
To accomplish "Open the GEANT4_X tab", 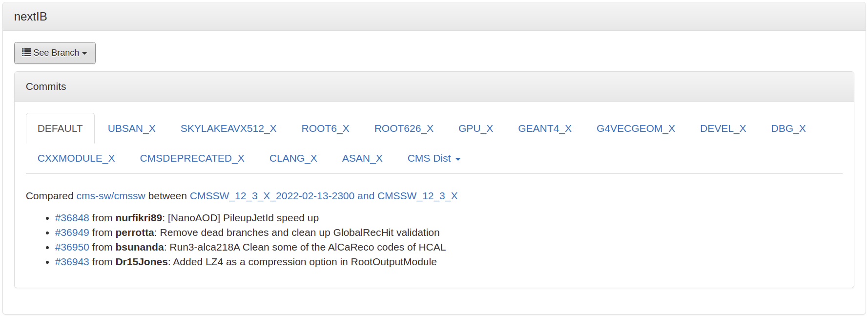I will pos(544,128).
